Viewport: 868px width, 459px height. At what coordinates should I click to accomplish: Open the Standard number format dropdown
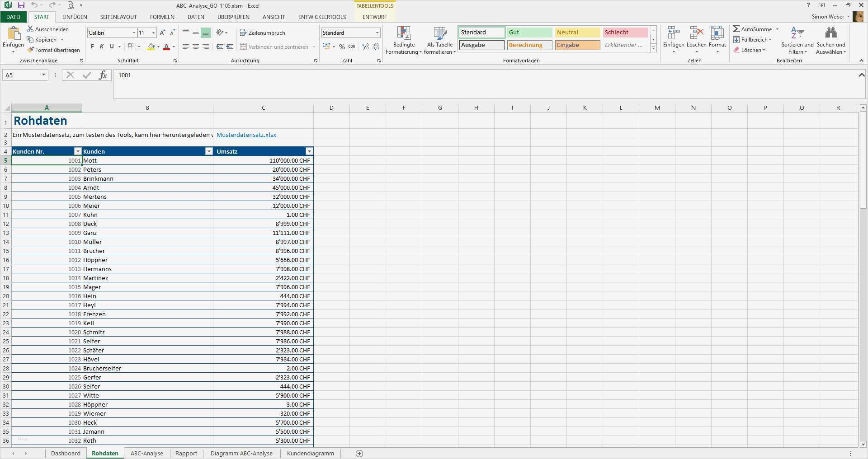(x=377, y=33)
